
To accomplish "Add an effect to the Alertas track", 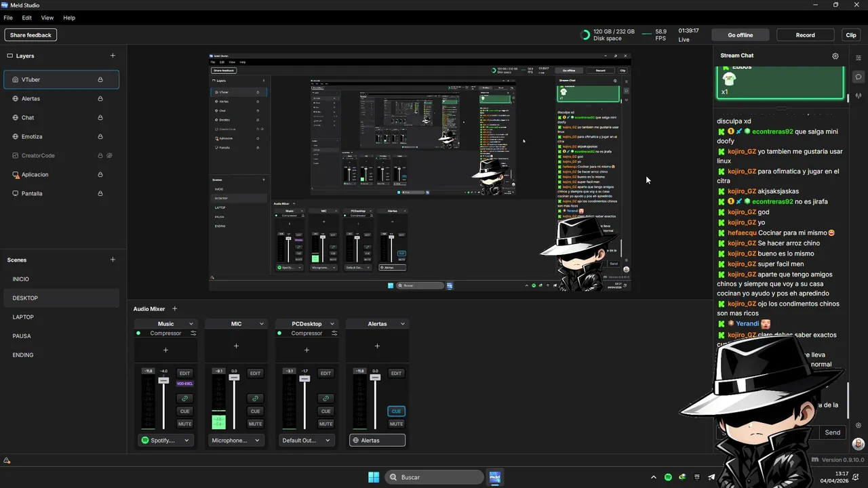I will click(x=377, y=346).
